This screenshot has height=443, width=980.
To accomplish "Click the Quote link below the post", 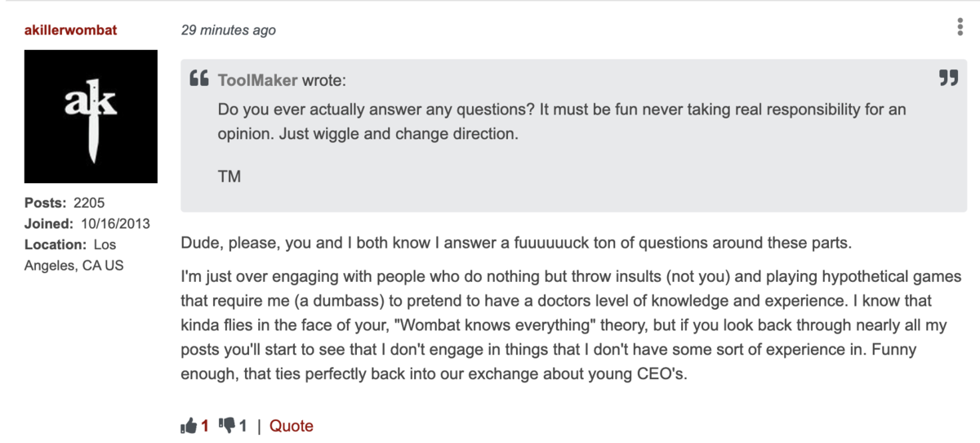I will [292, 426].
